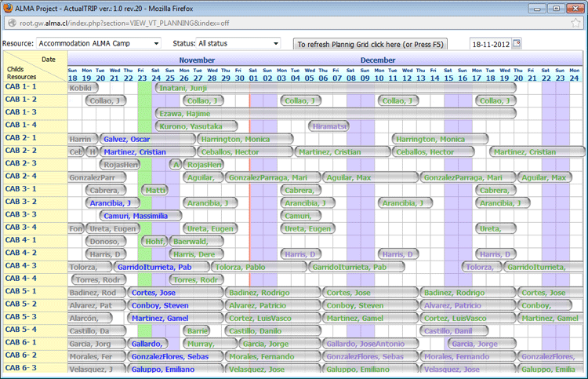Open the calendar date picker icon

(517, 43)
